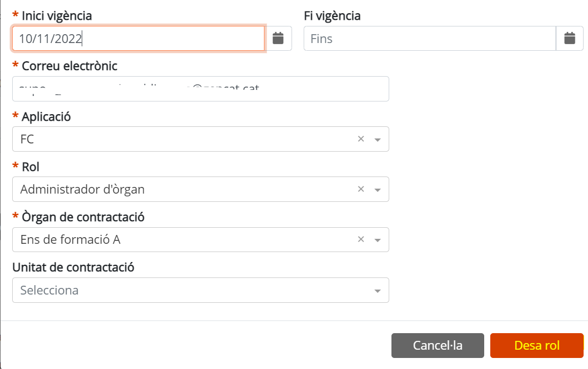
Task: Open calendar picker for Inici vigència
Action: point(278,38)
